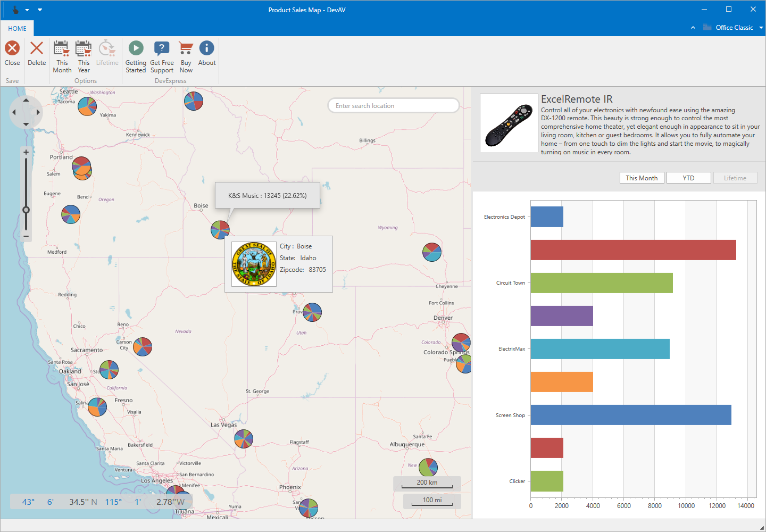Viewport: 766px width, 532px height.
Task: Toggle YTD chart period
Action: (688, 178)
